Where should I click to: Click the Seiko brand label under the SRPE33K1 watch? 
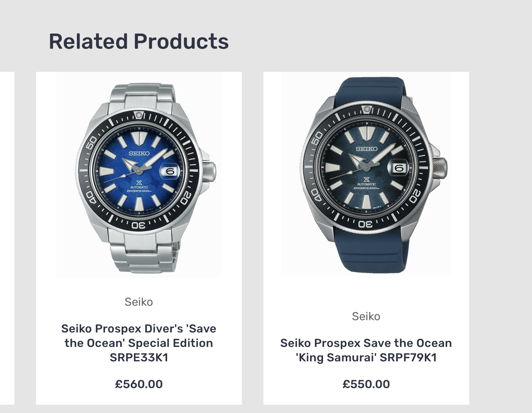(139, 302)
